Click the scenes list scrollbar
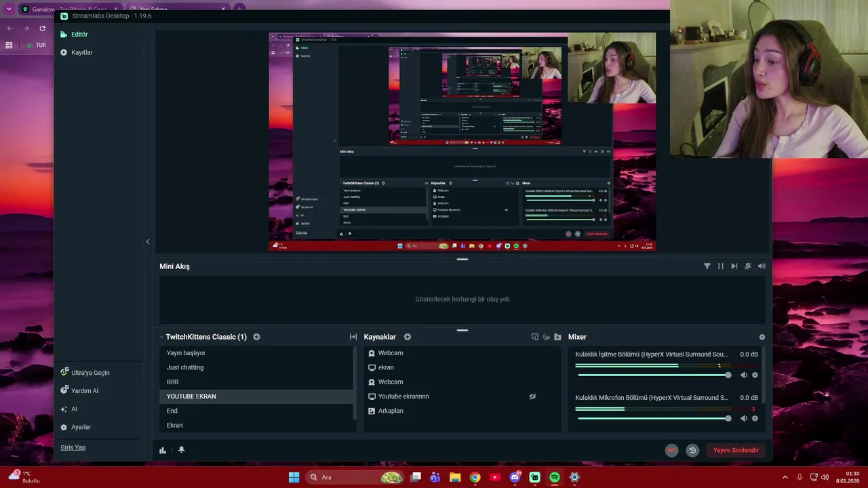Image resolution: width=868 pixels, height=488 pixels. 355,383
